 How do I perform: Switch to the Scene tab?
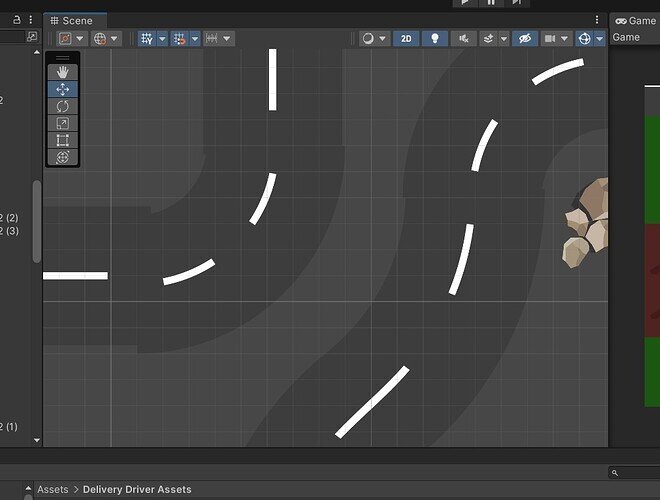(x=75, y=21)
